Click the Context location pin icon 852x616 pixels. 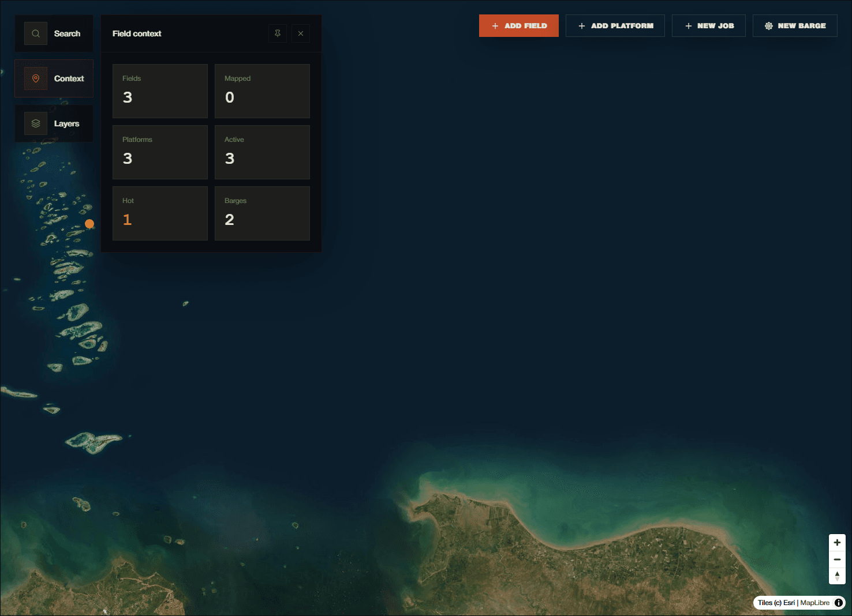[35, 78]
